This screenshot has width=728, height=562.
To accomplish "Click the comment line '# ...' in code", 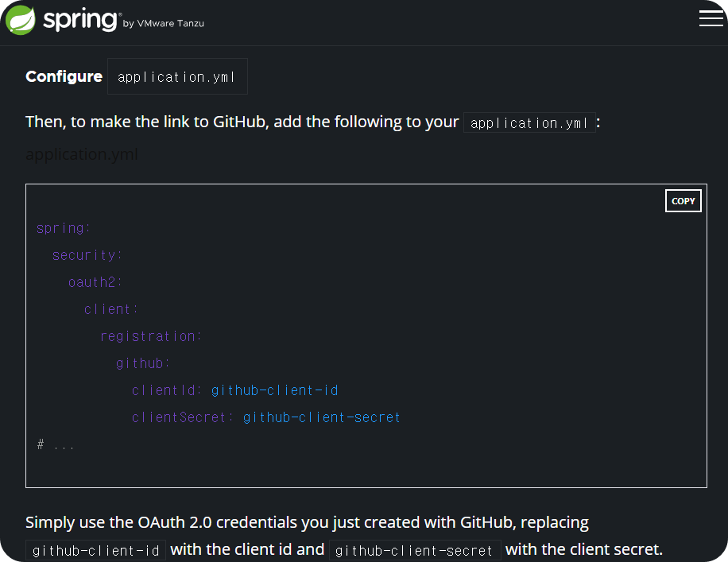I will [56, 444].
